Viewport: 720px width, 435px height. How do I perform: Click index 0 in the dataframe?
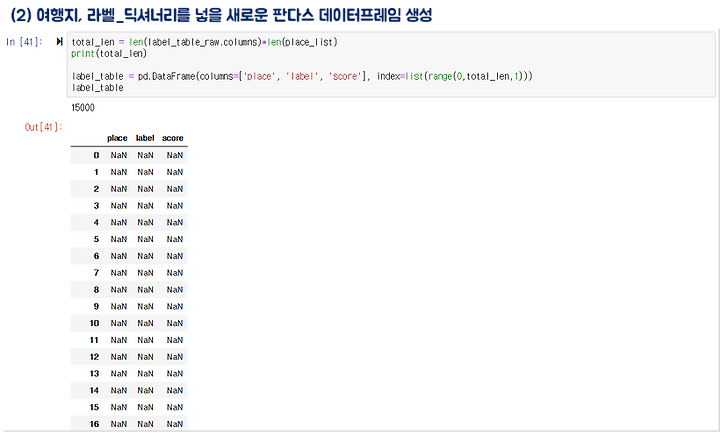coord(96,155)
